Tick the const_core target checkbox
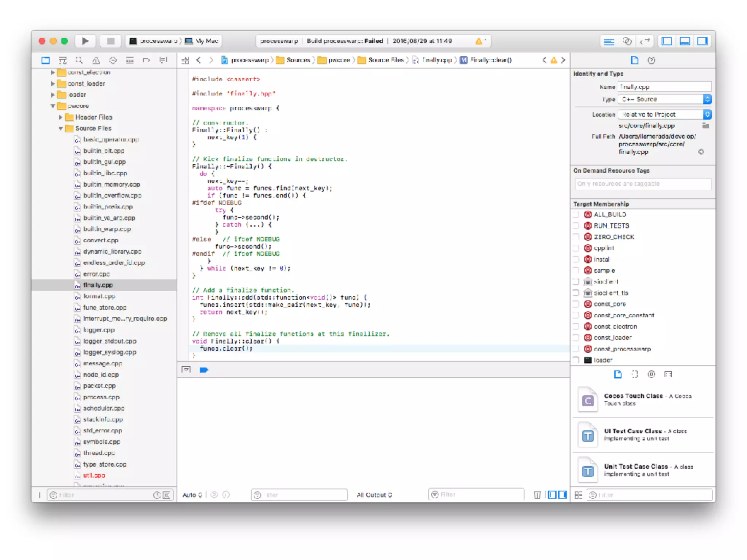 pyautogui.click(x=576, y=304)
